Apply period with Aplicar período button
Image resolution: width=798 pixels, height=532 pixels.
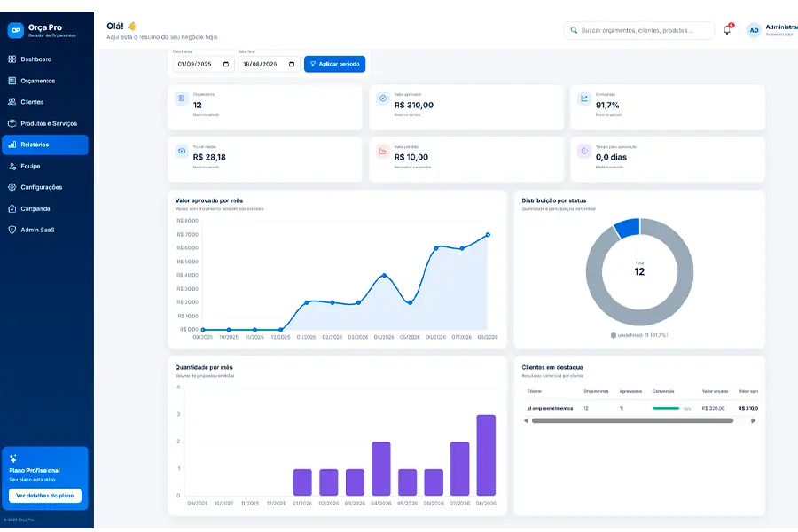click(x=334, y=64)
